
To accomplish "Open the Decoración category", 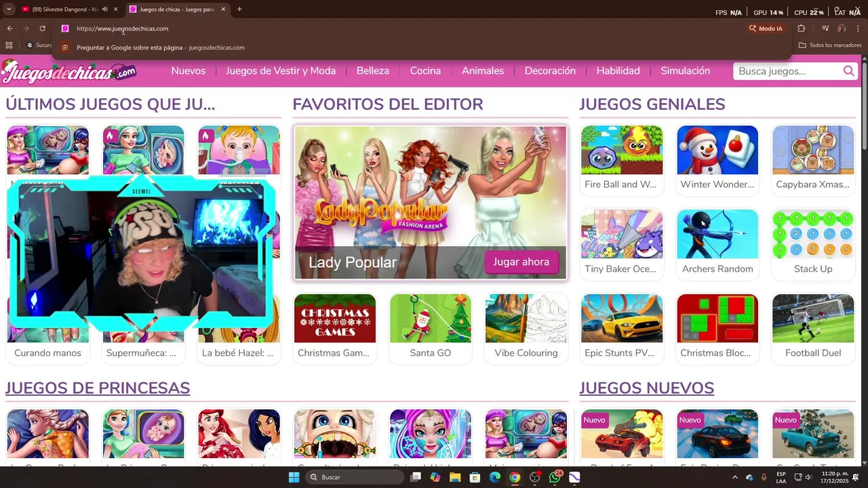I will (550, 71).
